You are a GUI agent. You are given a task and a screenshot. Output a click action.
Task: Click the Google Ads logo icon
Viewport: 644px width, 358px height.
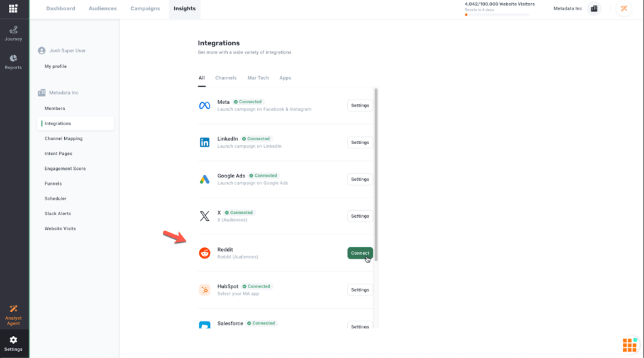point(204,179)
